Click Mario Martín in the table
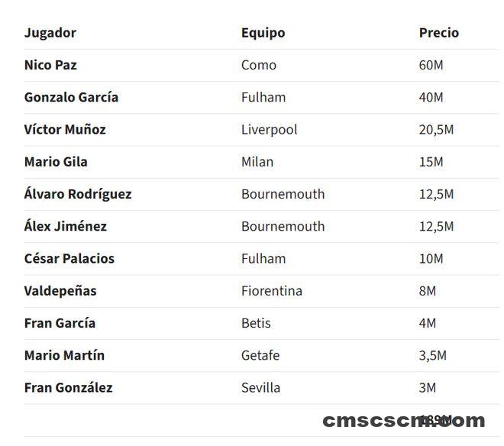This screenshot has width=504, height=446. (64, 355)
